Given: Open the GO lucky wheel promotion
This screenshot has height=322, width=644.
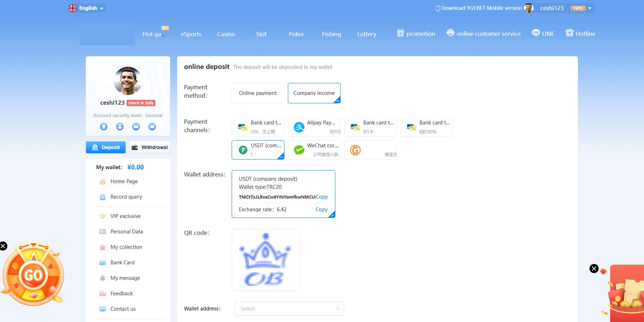Looking at the screenshot, I should pyautogui.click(x=33, y=275).
